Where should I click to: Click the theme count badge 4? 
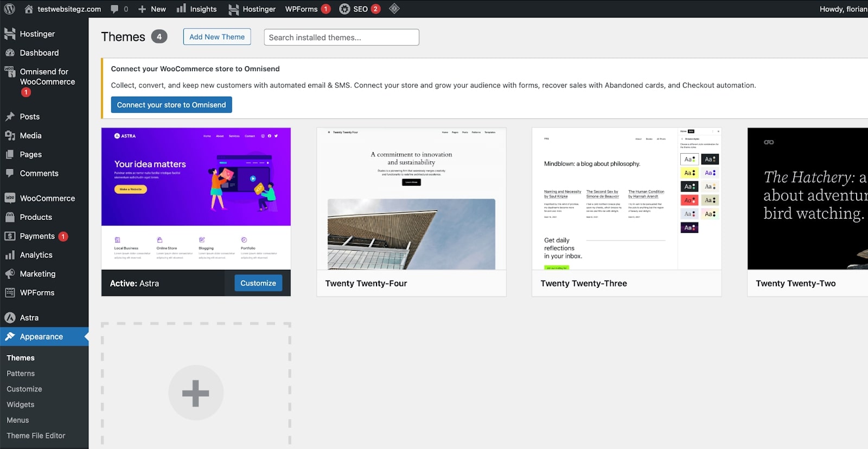[x=159, y=37]
